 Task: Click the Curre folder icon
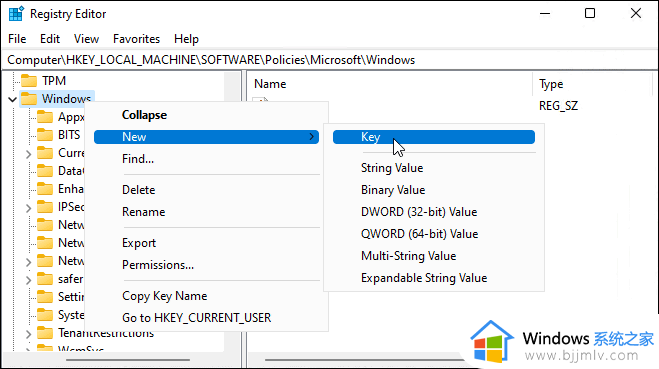45,153
